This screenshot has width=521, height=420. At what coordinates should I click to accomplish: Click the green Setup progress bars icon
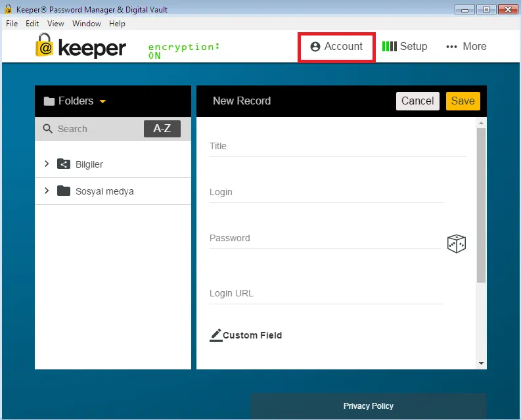pyautogui.click(x=389, y=46)
